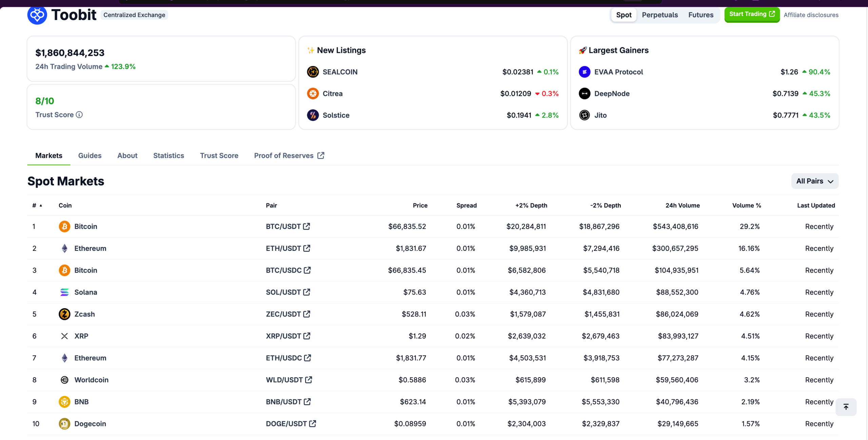Open the Affiliate disclosures link
This screenshot has height=440, width=868.
[811, 15]
